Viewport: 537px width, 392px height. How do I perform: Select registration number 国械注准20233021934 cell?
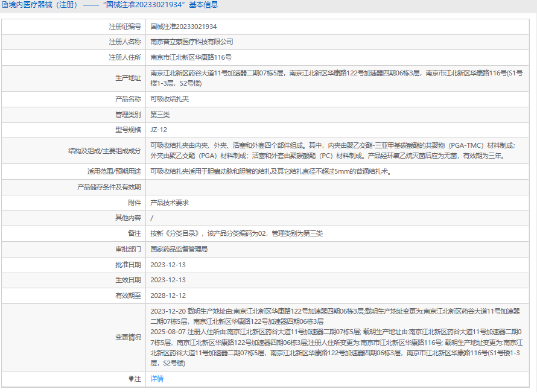coord(183,27)
